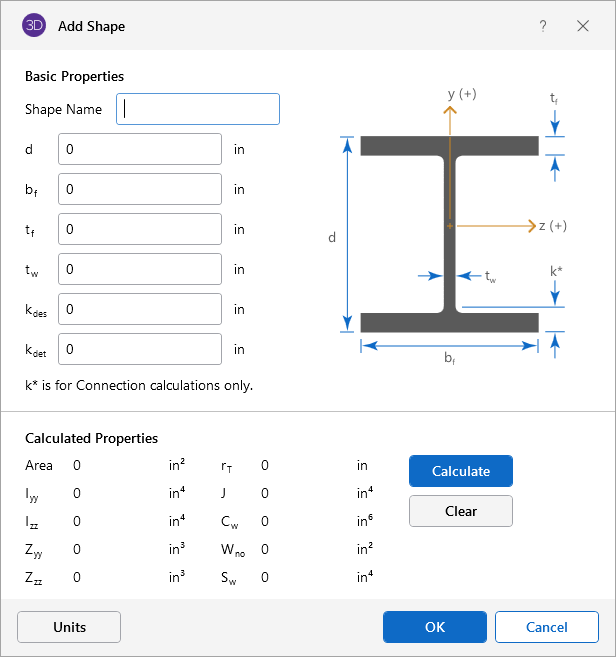Image resolution: width=616 pixels, height=657 pixels.
Task: Select the flange width bf input
Action: coord(140,189)
